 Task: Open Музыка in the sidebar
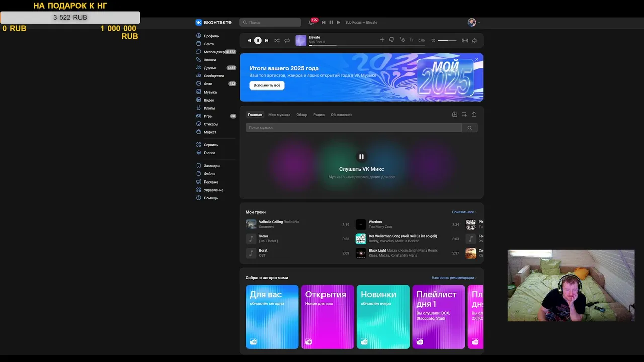pyautogui.click(x=216, y=93)
